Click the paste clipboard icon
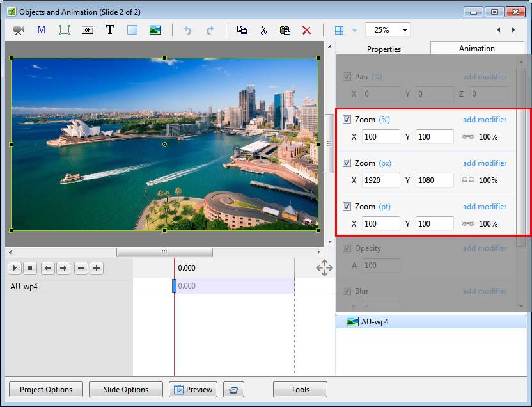This screenshot has width=532, height=407. (285, 30)
